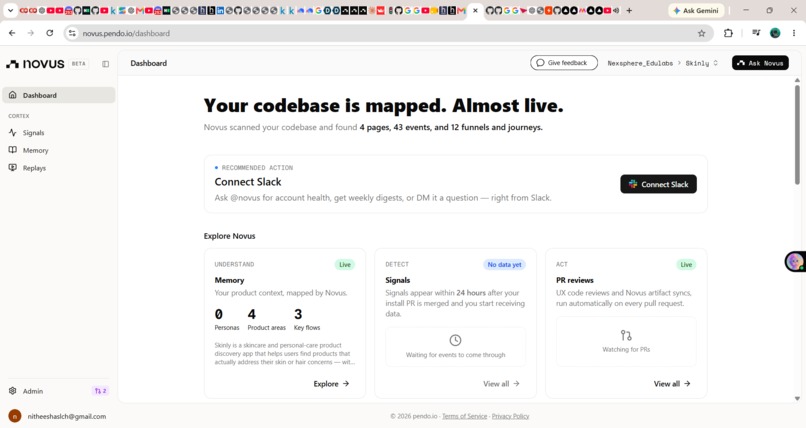Open the Chrome profile avatar

pos(775,33)
